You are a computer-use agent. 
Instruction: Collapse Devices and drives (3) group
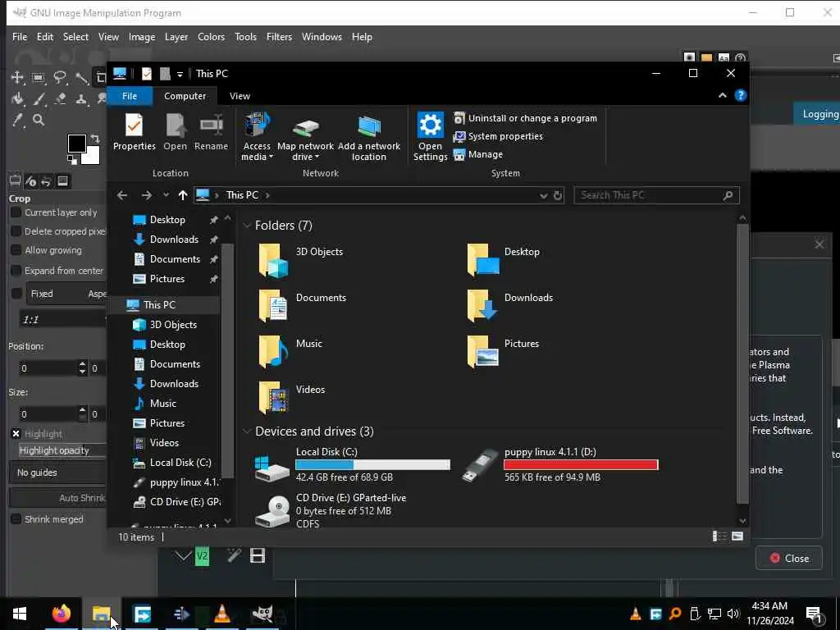pyautogui.click(x=247, y=431)
